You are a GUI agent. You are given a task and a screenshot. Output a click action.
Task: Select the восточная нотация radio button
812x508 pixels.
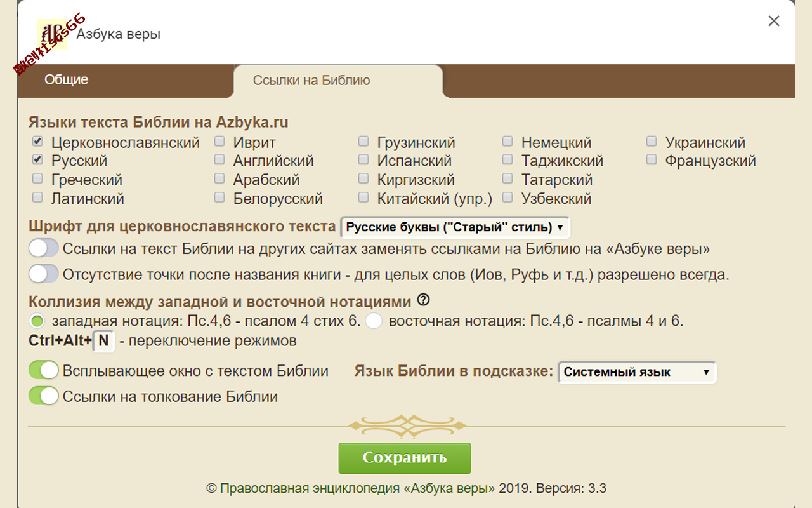pos(374,321)
